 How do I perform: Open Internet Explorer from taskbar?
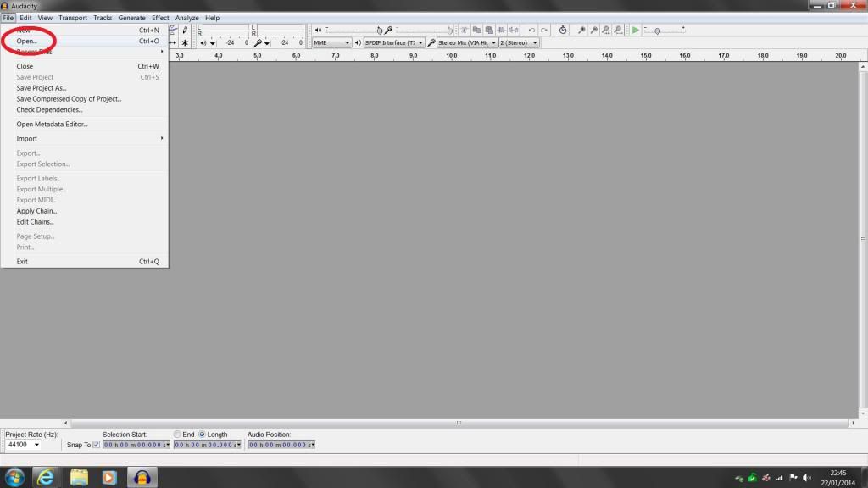[x=46, y=477]
